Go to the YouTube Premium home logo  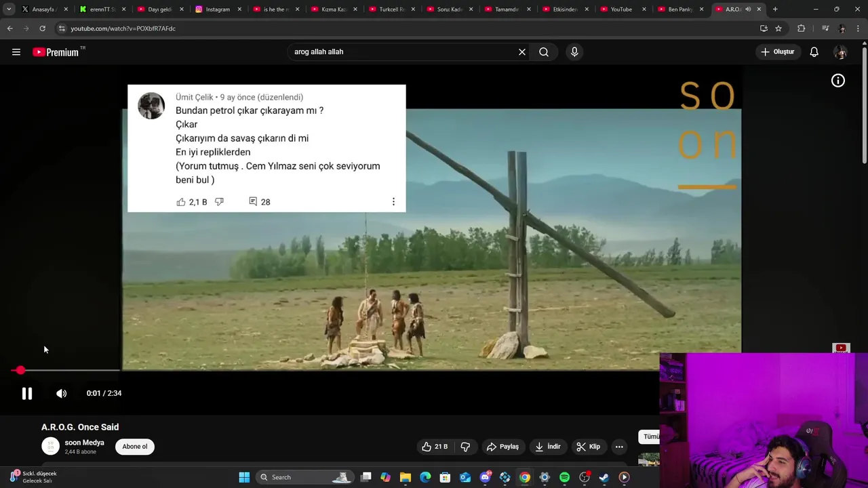click(x=56, y=52)
